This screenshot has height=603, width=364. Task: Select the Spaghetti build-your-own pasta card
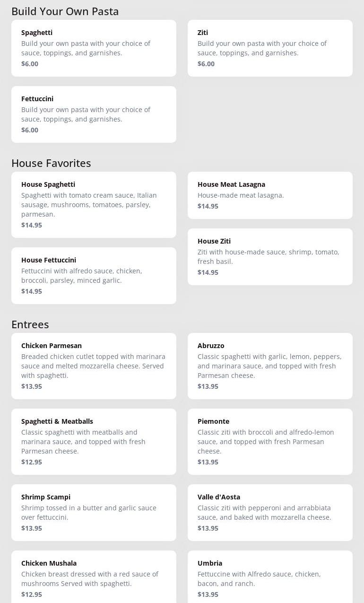tap(94, 48)
